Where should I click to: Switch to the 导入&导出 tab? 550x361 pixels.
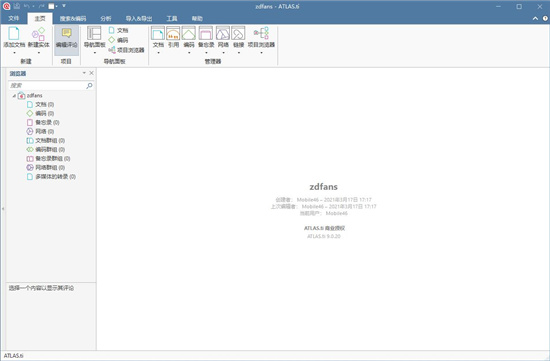click(x=139, y=19)
